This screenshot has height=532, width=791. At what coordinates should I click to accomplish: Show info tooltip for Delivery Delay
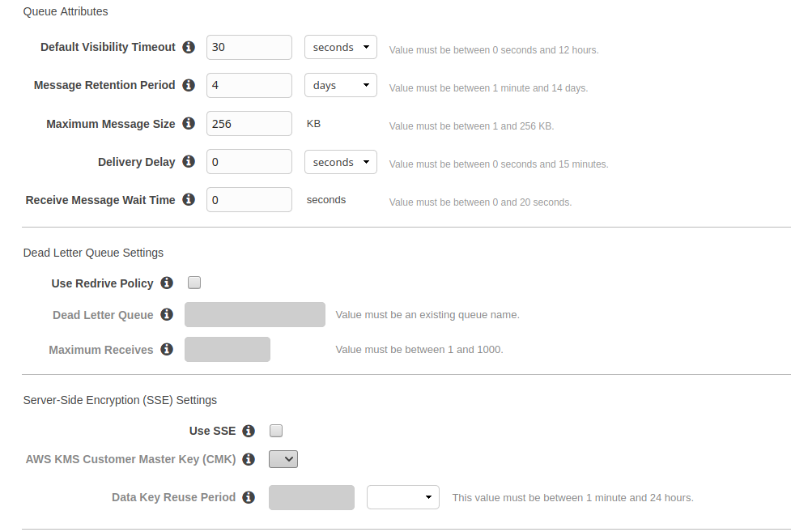(189, 161)
